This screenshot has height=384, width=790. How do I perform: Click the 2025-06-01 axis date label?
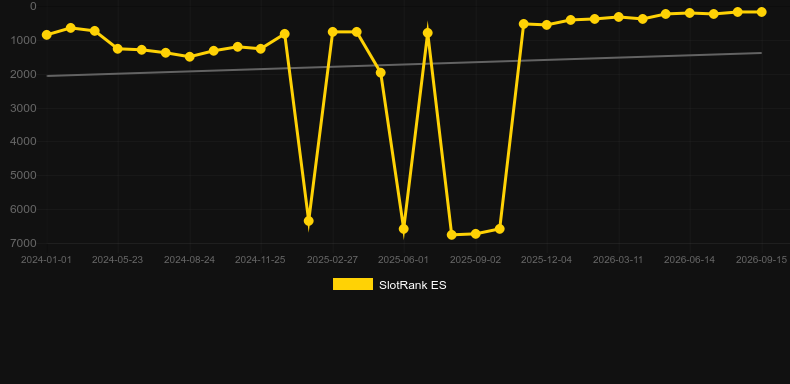tap(404, 260)
